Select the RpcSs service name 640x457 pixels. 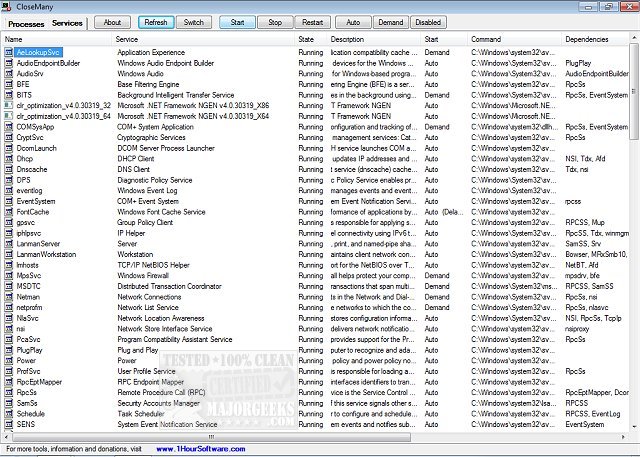tap(27, 392)
